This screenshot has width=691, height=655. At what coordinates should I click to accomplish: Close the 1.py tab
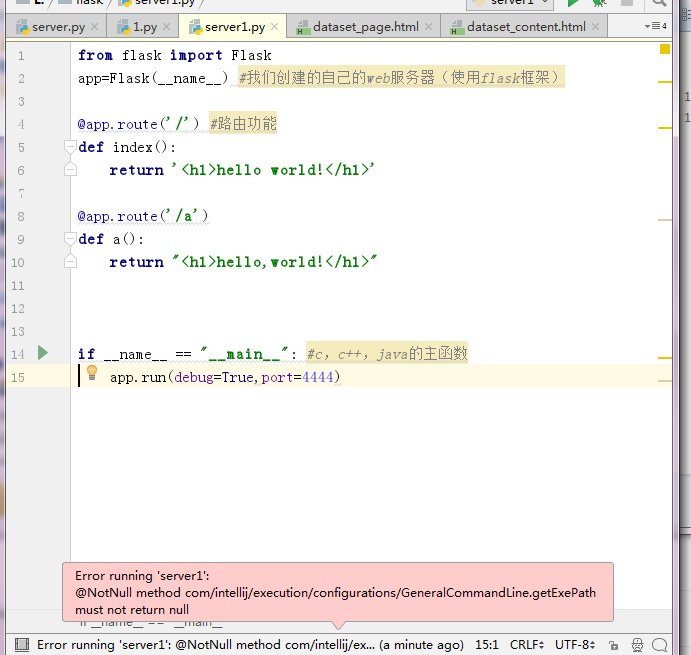coord(166,26)
